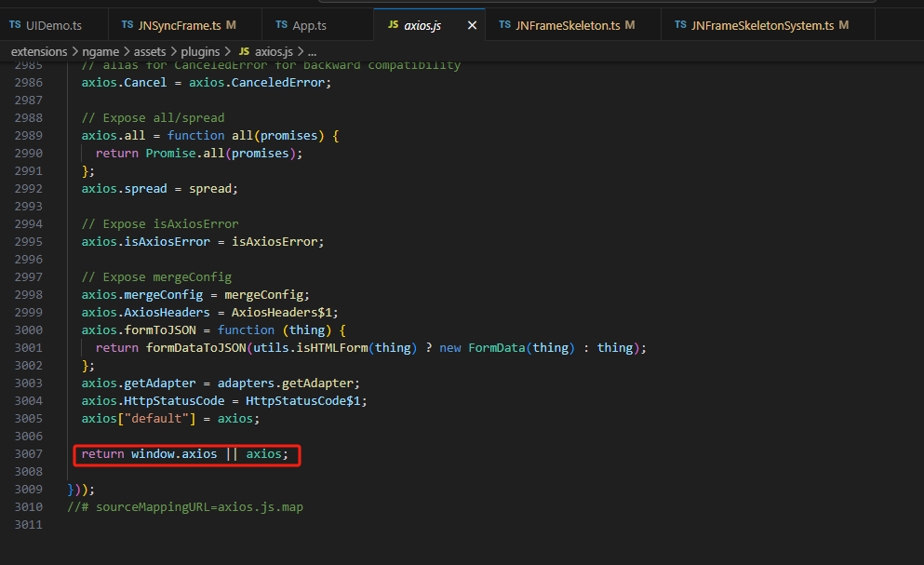
Task: Click the 'axios.Cancel' code text
Action: pyautogui.click(x=125, y=83)
